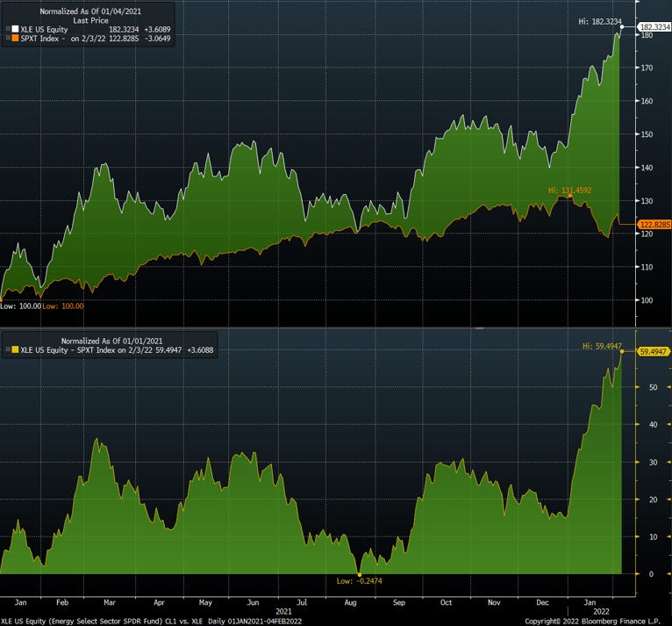Click the 'Normalized As Of 01/04/2021' legend title
The image size is (672, 626).
(90, 11)
